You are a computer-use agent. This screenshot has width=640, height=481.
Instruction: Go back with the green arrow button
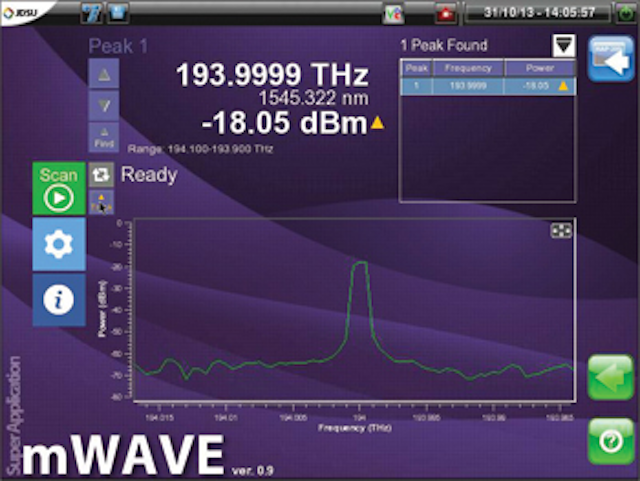coord(611,377)
